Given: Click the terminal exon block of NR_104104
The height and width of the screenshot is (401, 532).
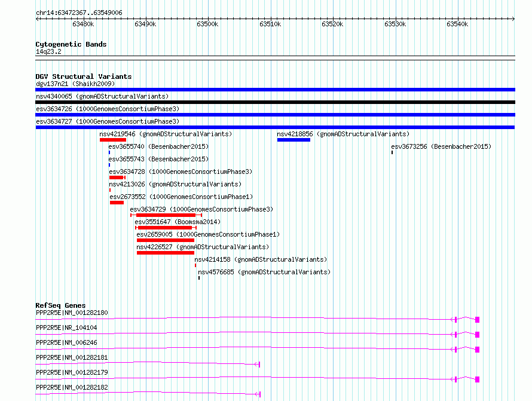Looking at the screenshot, I should (x=478, y=335).
